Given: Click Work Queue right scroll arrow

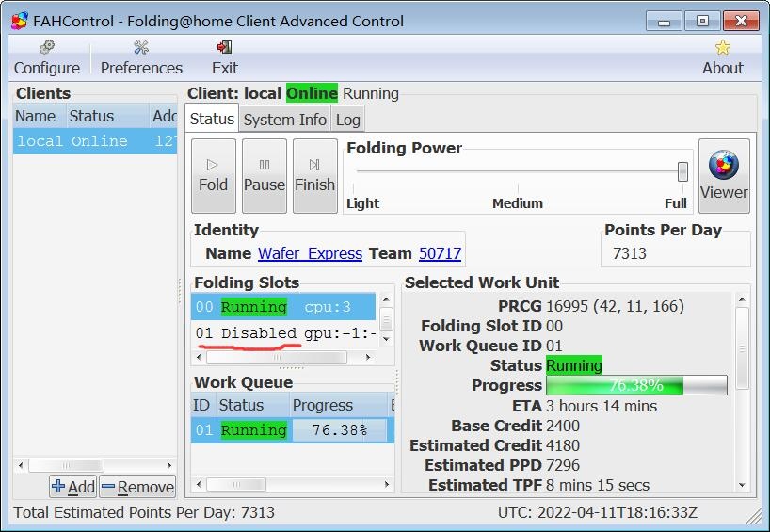Looking at the screenshot, I should click(387, 485).
